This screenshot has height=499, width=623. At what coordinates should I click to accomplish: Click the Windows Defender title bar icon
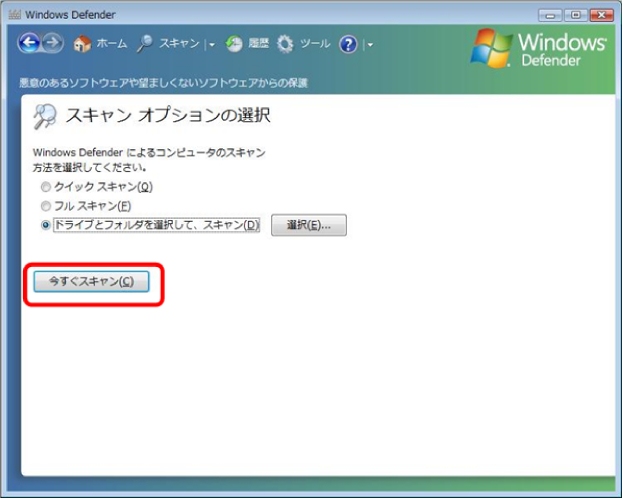click(13, 15)
